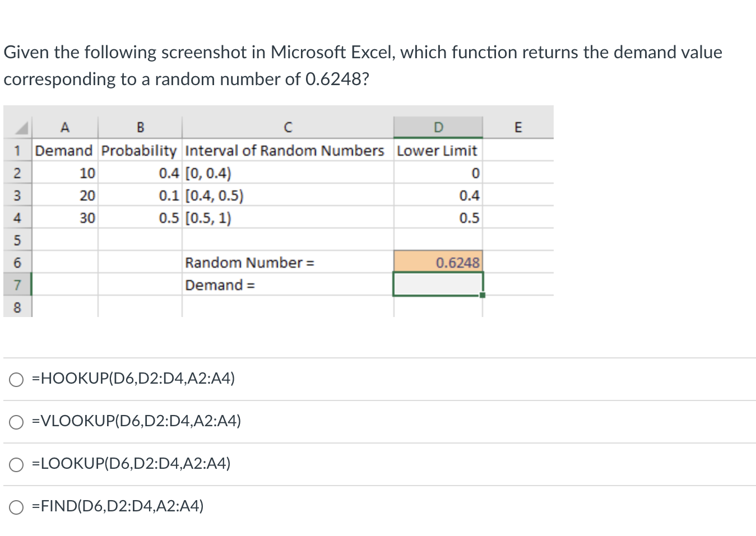Click the cell showing 0.6248
The image size is (756, 536).
point(438,262)
